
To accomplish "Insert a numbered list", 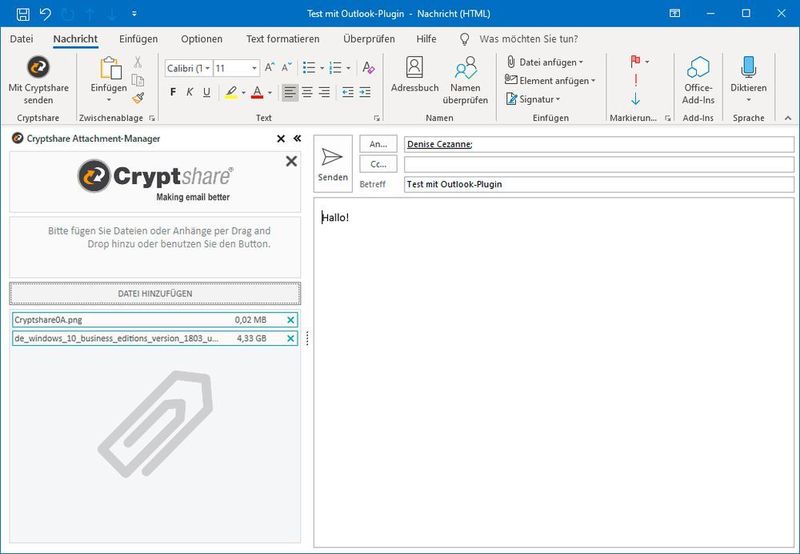I will point(336,68).
